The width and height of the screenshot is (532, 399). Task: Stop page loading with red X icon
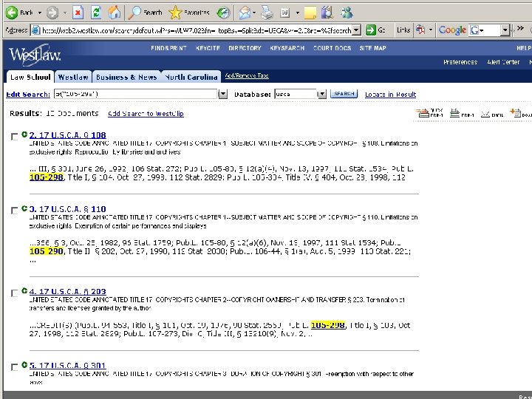(78, 13)
